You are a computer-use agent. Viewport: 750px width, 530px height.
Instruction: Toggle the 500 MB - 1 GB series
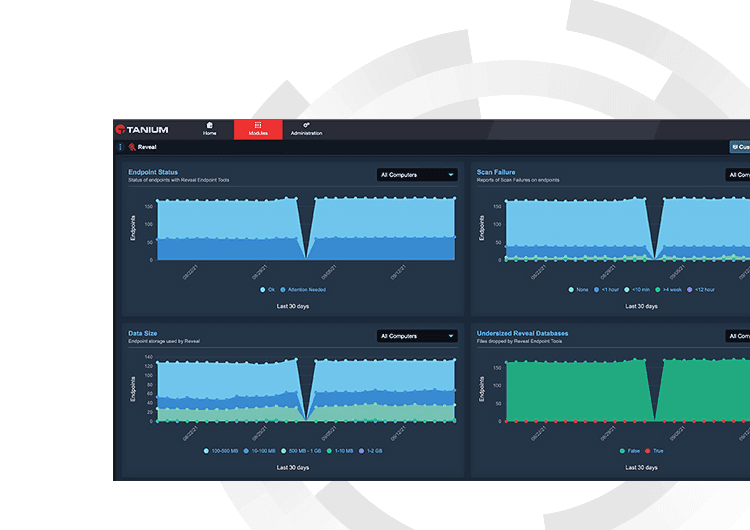pos(301,451)
